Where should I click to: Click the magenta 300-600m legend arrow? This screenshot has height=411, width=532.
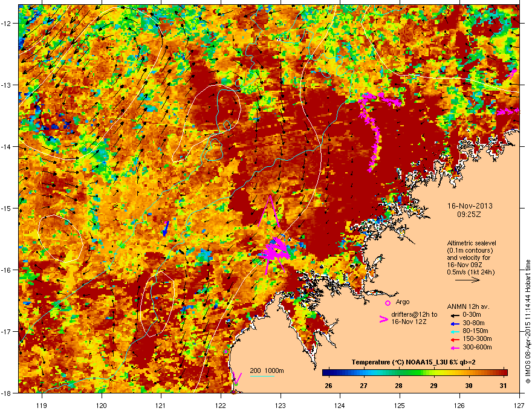coord(454,348)
